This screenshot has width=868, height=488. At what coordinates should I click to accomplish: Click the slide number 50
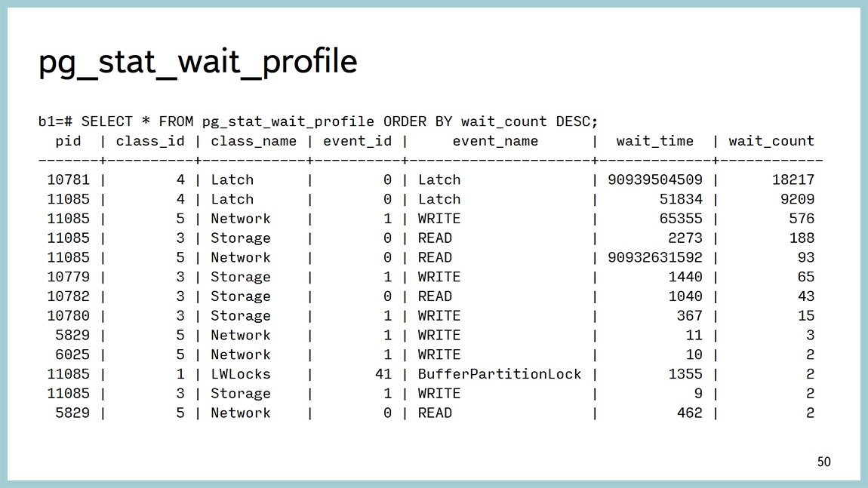[824, 462]
